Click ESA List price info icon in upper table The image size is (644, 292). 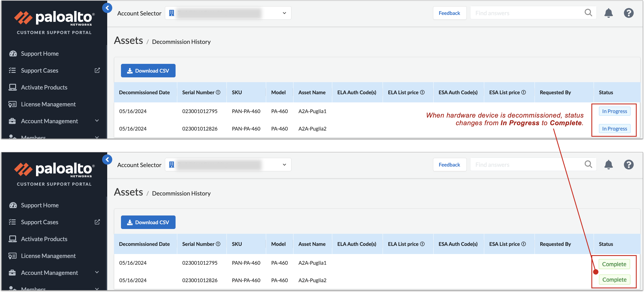pos(524,92)
